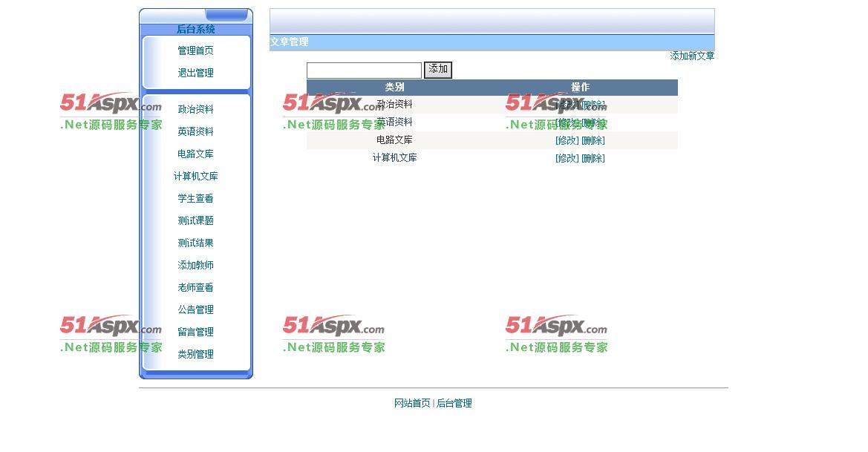Click 删除 for 政治资料 row
Image resolution: width=868 pixels, height=452 pixels.
(593, 105)
